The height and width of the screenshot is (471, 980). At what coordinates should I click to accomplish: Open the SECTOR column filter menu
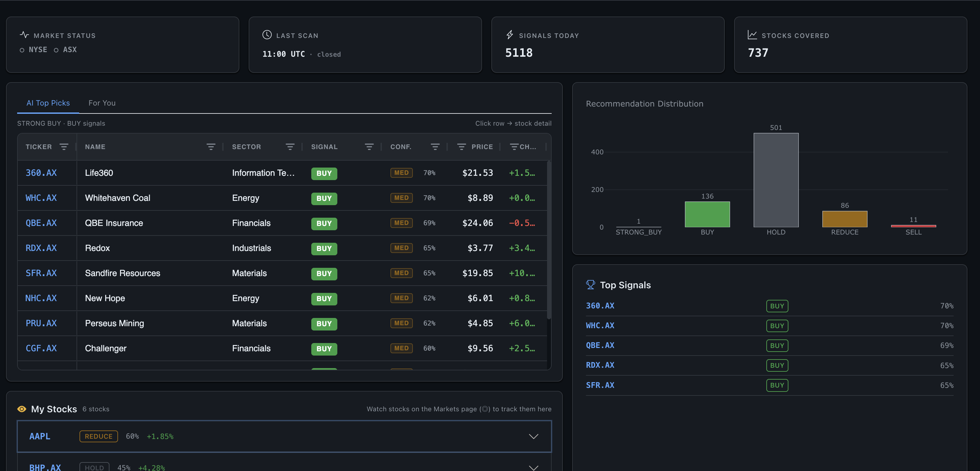pos(290,147)
